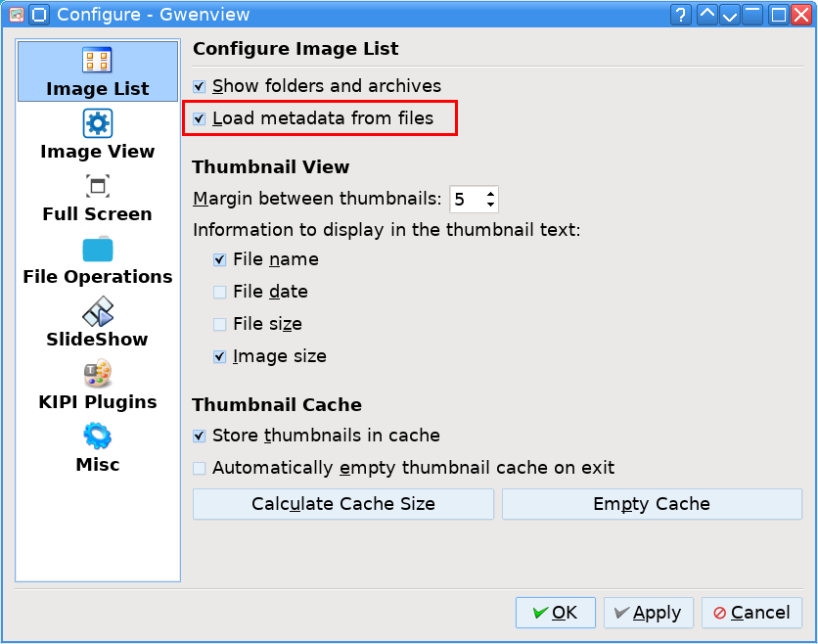818x644 pixels.
Task: Click inside the margin value field
Action: pos(465,200)
